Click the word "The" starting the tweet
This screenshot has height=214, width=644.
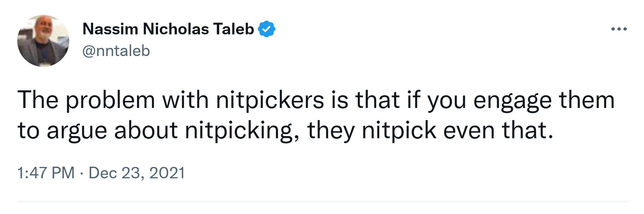coord(38,101)
